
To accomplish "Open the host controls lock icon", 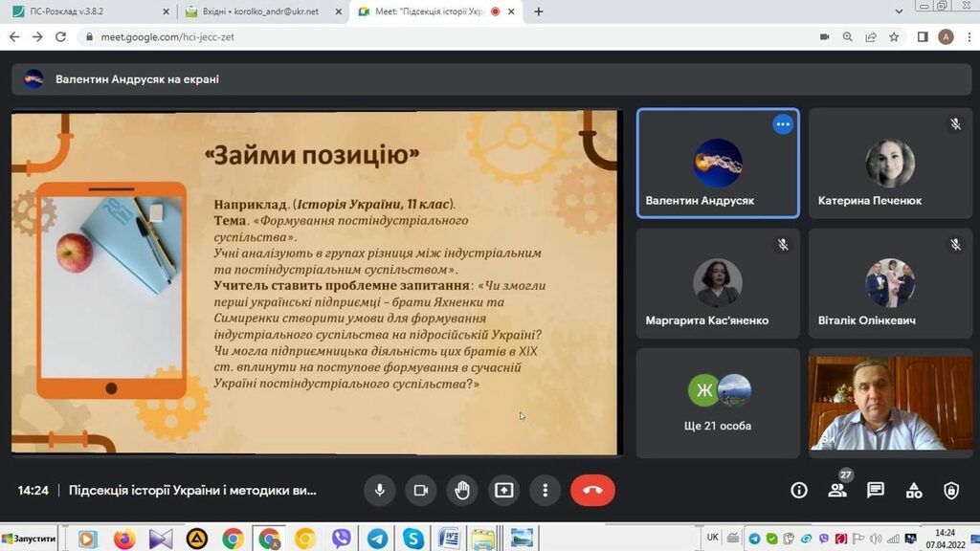I will click(x=951, y=490).
